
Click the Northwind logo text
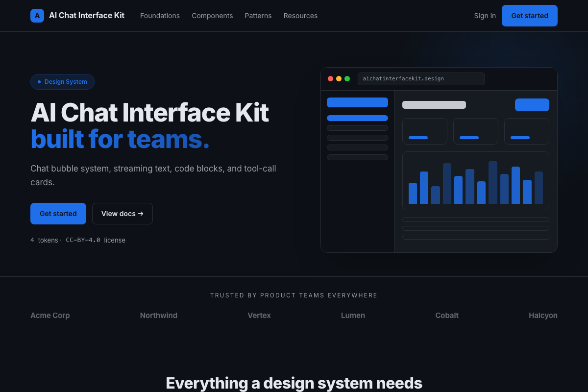click(159, 316)
